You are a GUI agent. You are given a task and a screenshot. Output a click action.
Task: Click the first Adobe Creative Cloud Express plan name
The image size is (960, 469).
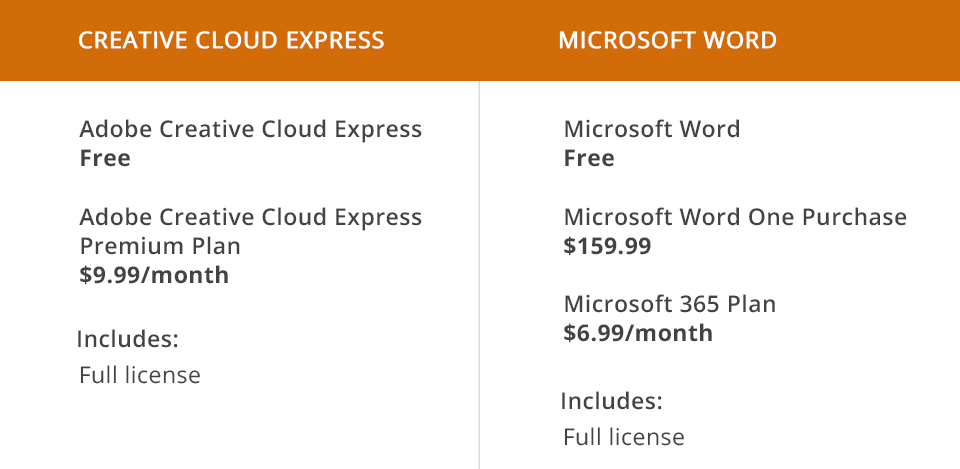[x=250, y=129]
